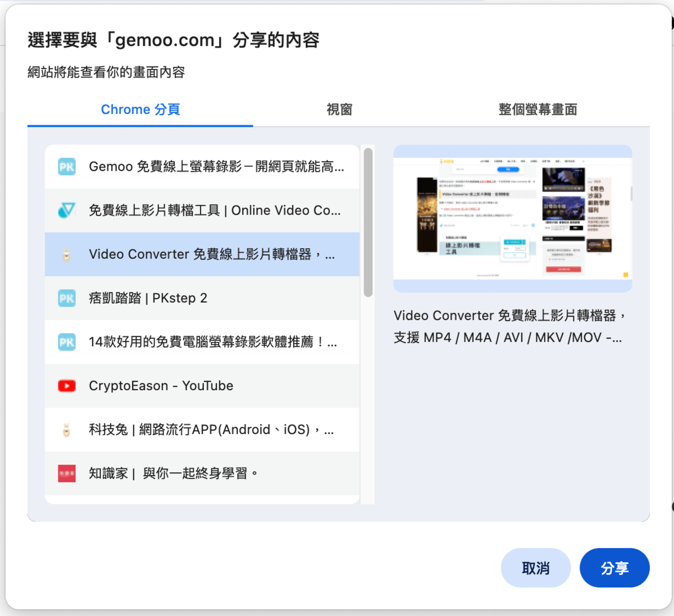Click the preview thumbnail of the selected tab
Screen dimensions: 674x616
512,218
